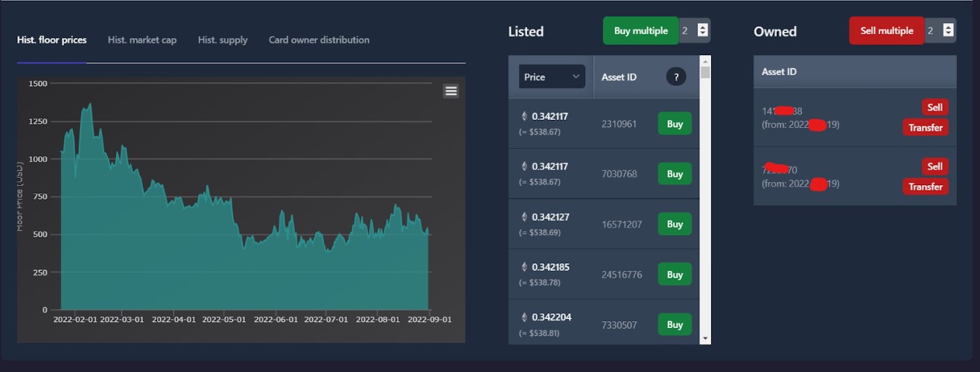Click Ethereum icon beside asset 2310961 price

524,116
